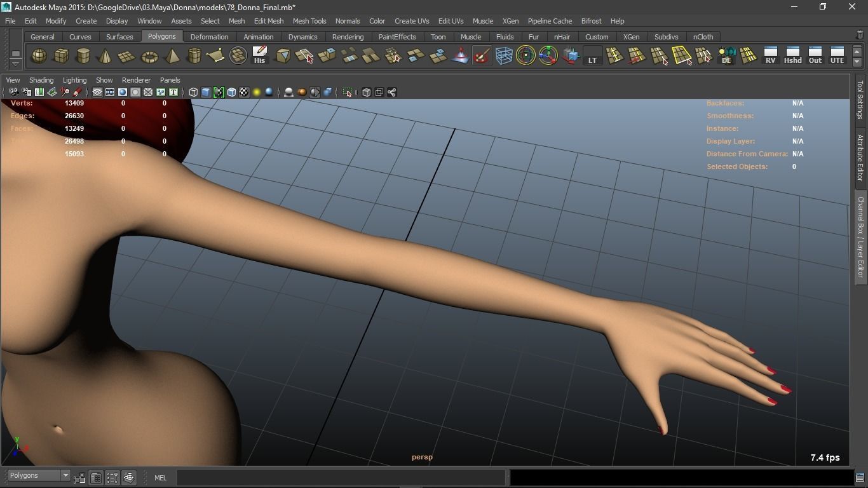
Task: Click the green-red-blue axis sphere shelf icon
Action: [x=548, y=56]
